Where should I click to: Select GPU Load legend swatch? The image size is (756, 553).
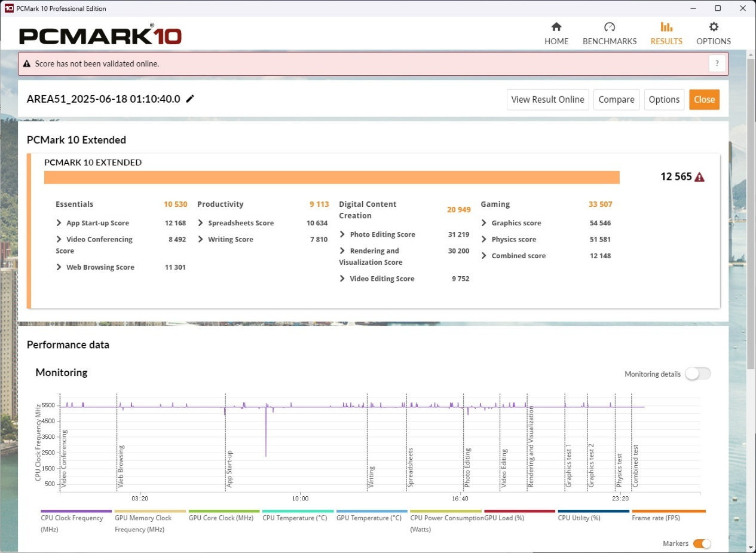[519, 511]
